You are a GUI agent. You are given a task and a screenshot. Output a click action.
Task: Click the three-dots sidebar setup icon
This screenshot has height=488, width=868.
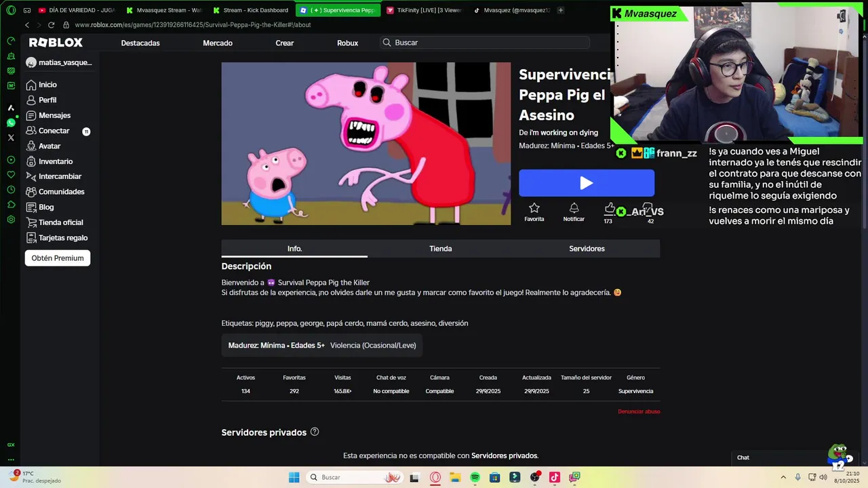point(11,460)
